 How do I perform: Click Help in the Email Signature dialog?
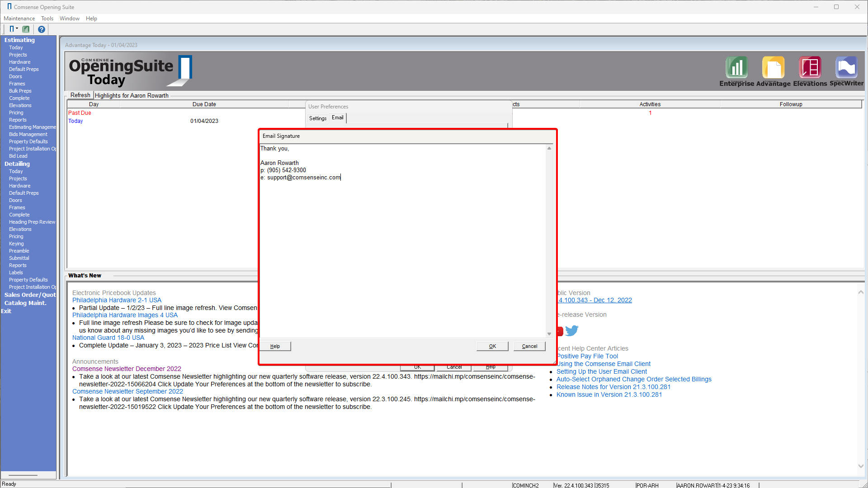pos(275,346)
